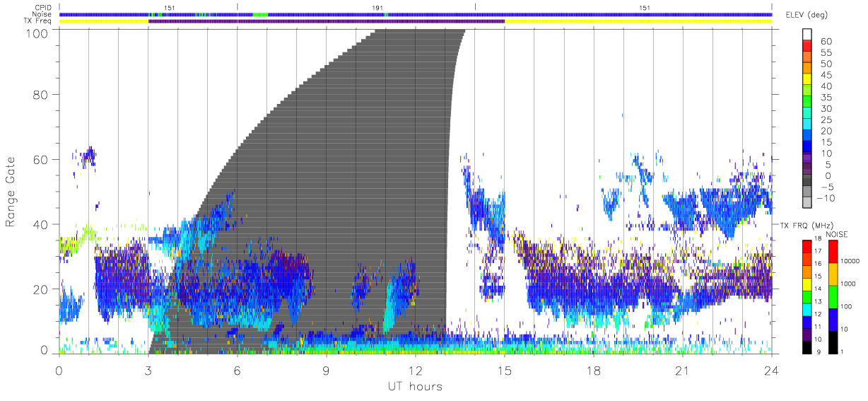The width and height of the screenshot is (868, 401).
Task: Click the UT hours tick label '24'
Action: coord(772,370)
